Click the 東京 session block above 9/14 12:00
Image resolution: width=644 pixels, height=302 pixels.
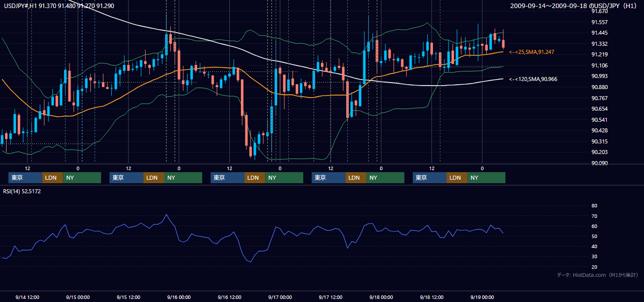tap(25, 178)
